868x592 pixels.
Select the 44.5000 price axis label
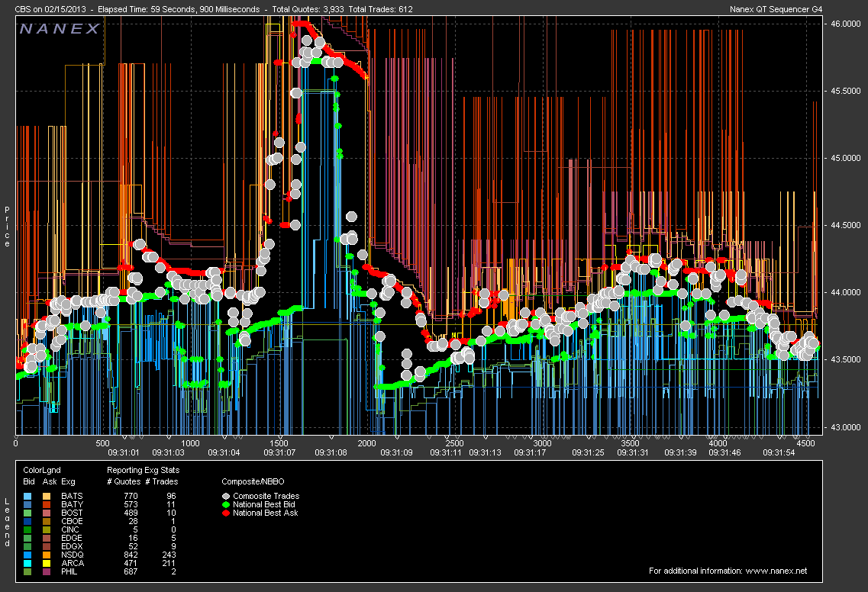(x=845, y=225)
